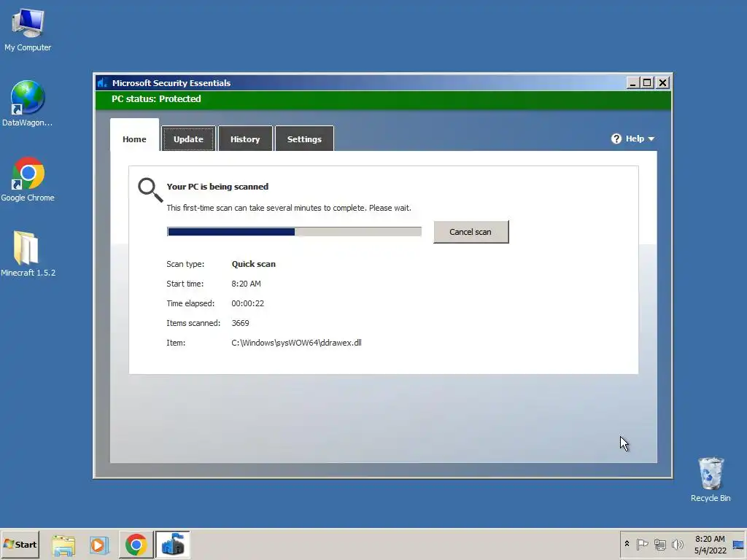
Task: Switch to Chrome in the taskbar
Action: (136, 545)
